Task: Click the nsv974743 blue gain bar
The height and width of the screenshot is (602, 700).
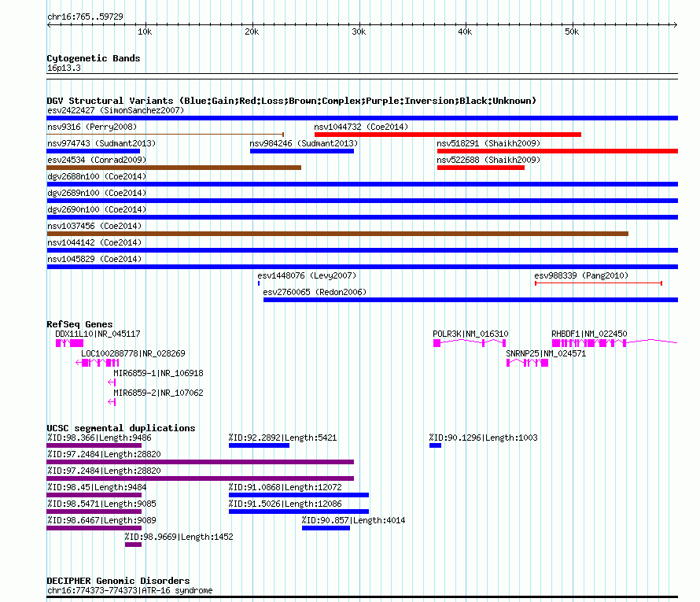Action: click(94, 151)
